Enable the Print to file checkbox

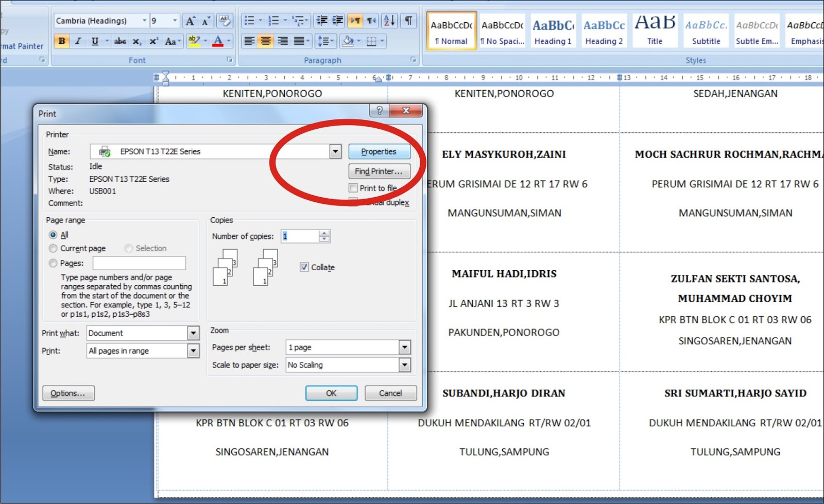tap(353, 188)
